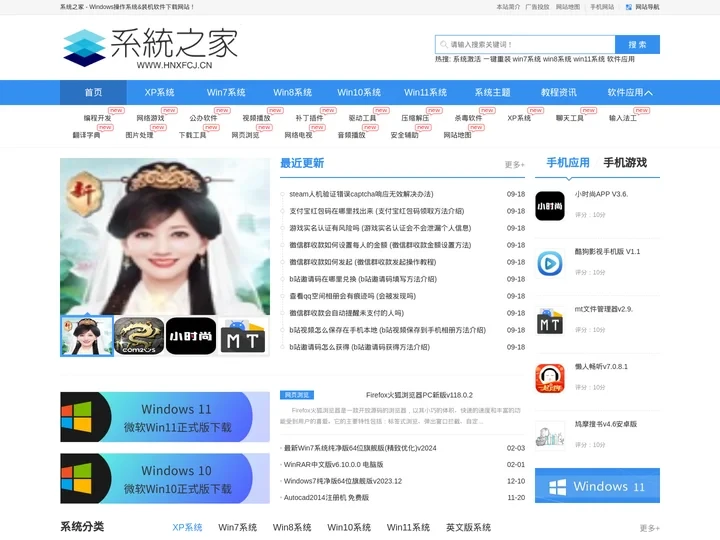Open the steam人机验证 captcha article

tap(361, 194)
